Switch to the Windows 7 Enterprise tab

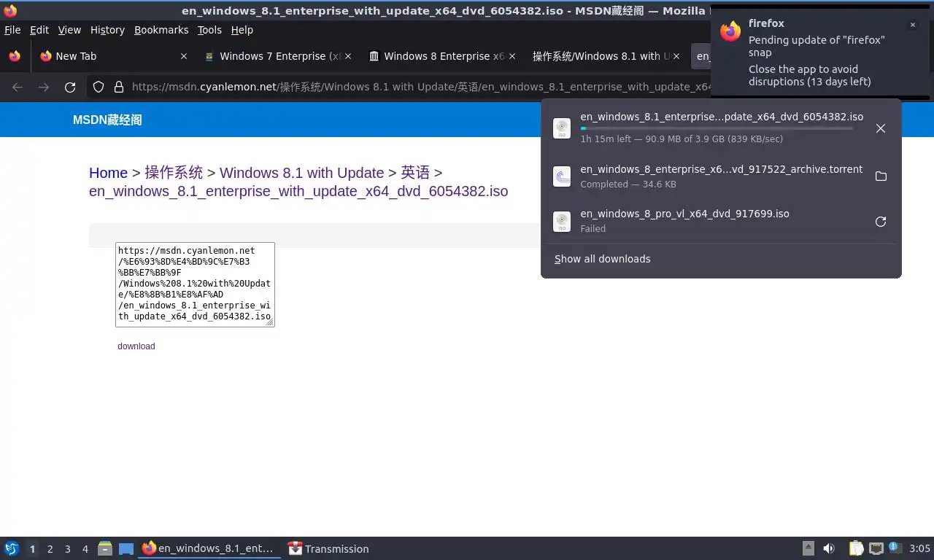pos(278,56)
